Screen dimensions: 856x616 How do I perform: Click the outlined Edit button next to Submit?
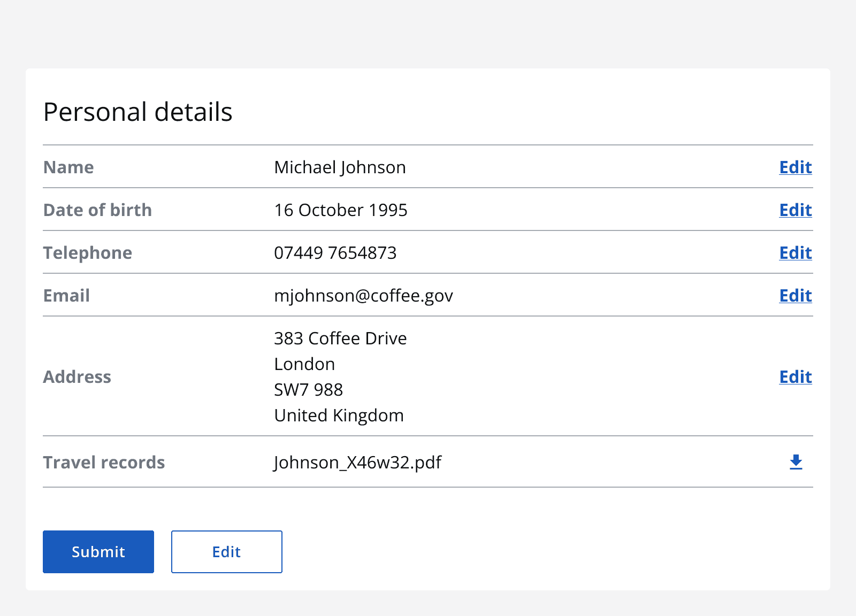[226, 552]
